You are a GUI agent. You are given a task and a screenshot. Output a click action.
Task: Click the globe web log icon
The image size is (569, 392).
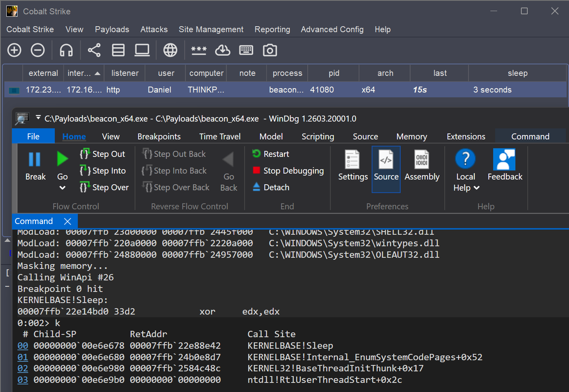pyautogui.click(x=170, y=50)
